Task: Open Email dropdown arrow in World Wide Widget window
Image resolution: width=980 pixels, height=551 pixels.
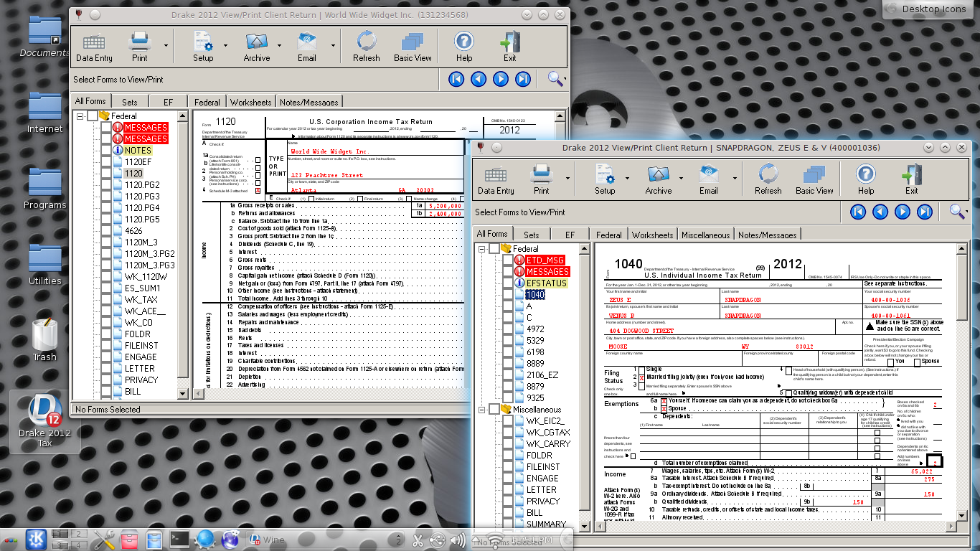Action: pyautogui.click(x=332, y=46)
